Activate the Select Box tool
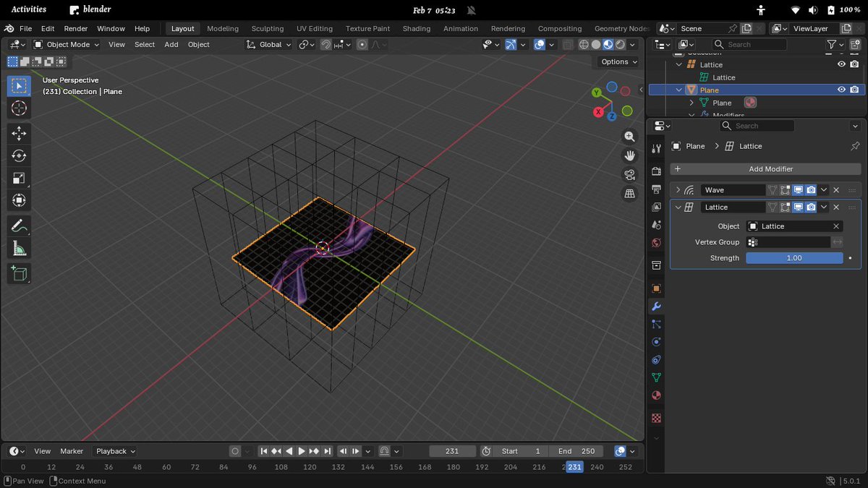The image size is (868, 488). point(20,86)
